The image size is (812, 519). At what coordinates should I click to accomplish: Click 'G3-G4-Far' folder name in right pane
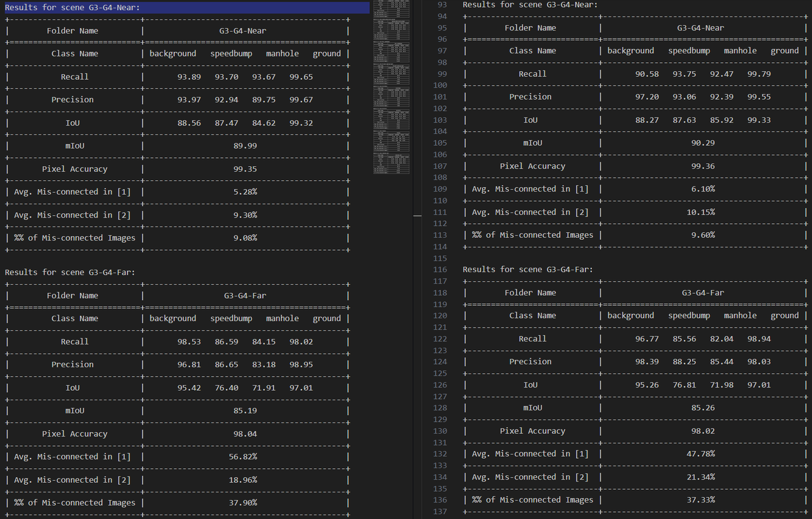click(703, 292)
